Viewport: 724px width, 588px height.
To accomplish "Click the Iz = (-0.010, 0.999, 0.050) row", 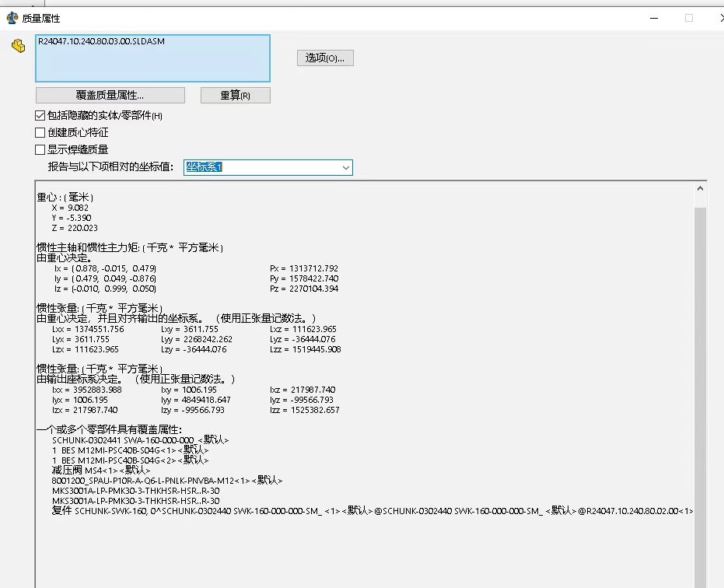I will pos(105,289).
